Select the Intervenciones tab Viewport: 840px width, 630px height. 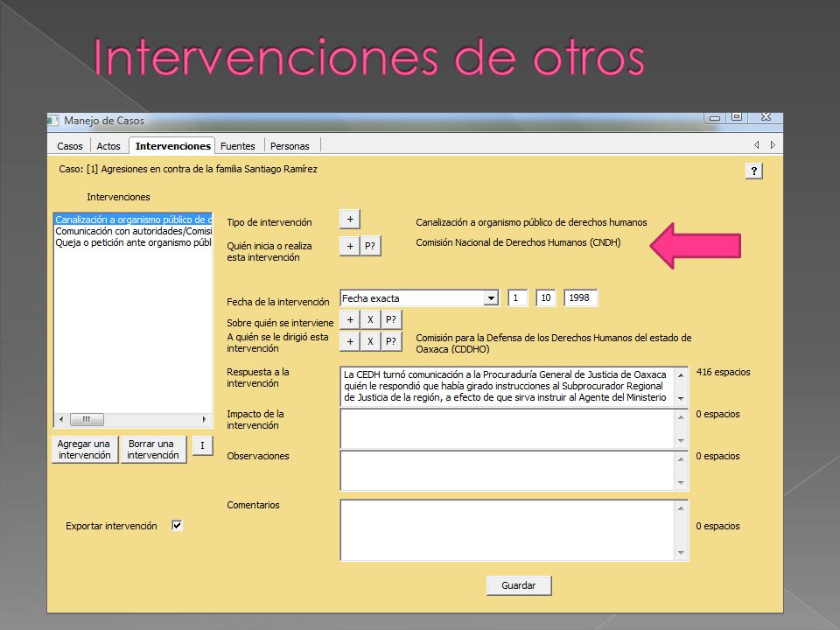click(172, 146)
